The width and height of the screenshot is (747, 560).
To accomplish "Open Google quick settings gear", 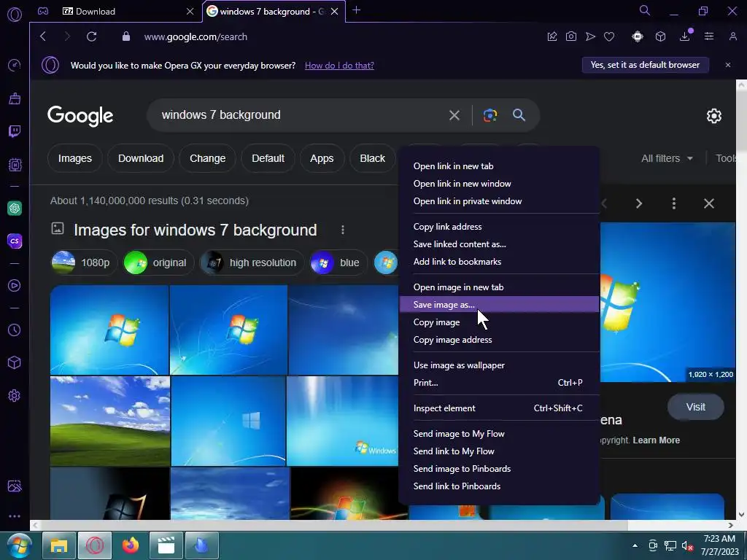I will (x=713, y=116).
